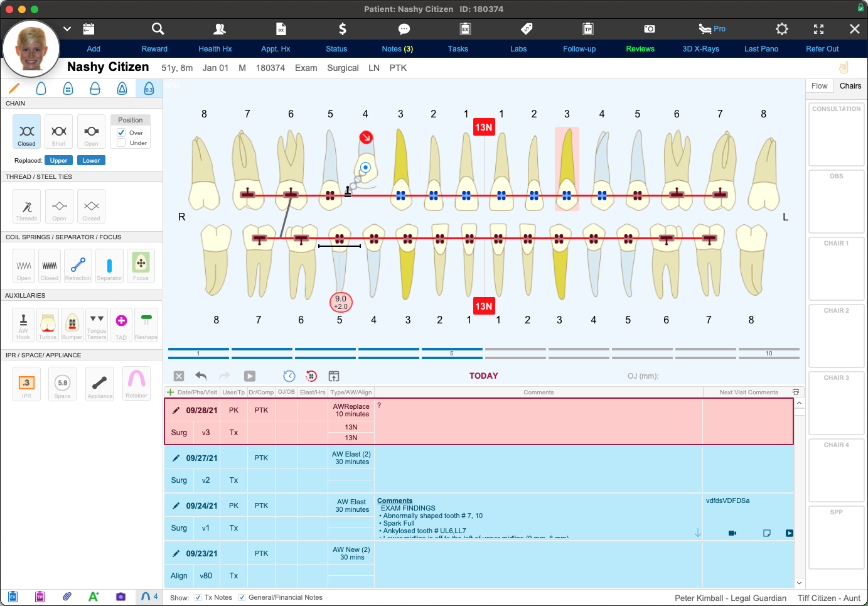Choose the IPR tool
Viewport: 868px width, 606px height.
coord(26,384)
